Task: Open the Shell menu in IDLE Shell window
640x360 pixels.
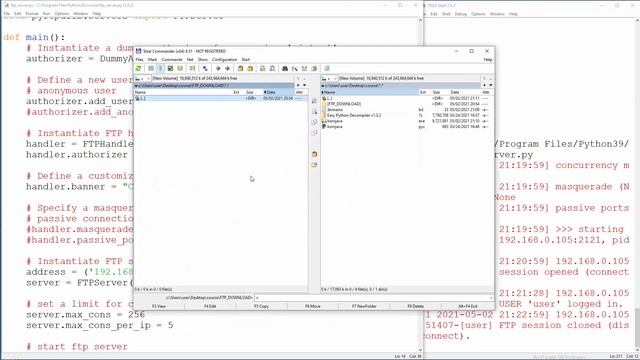Action: 446,14
